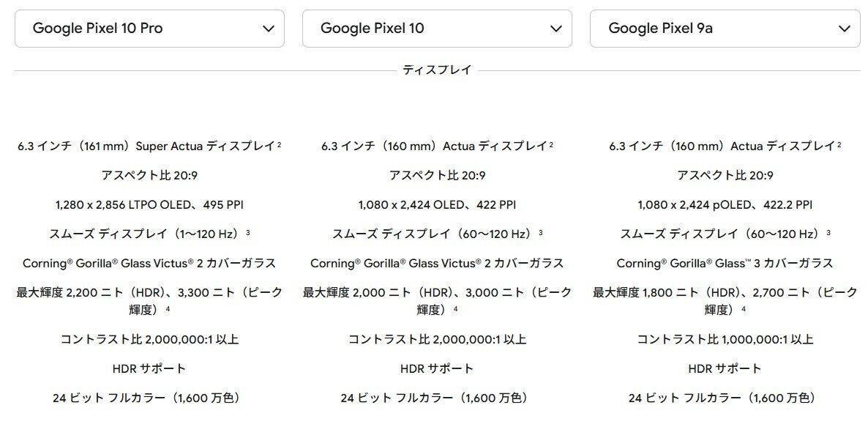The width and height of the screenshot is (868, 427).
Task: Click the chevron arrow in the middle Pixel 10 selector
Action: click(x=556, y=29)
